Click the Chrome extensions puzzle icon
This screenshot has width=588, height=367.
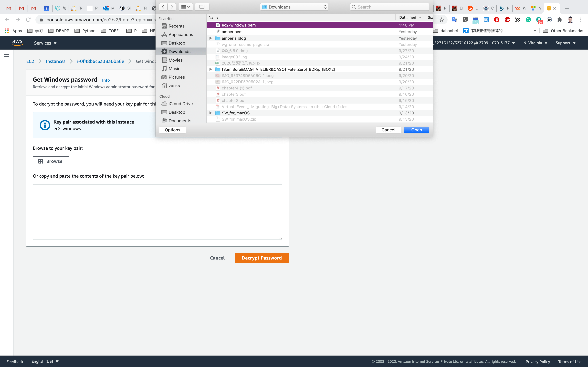click(560, 20)
